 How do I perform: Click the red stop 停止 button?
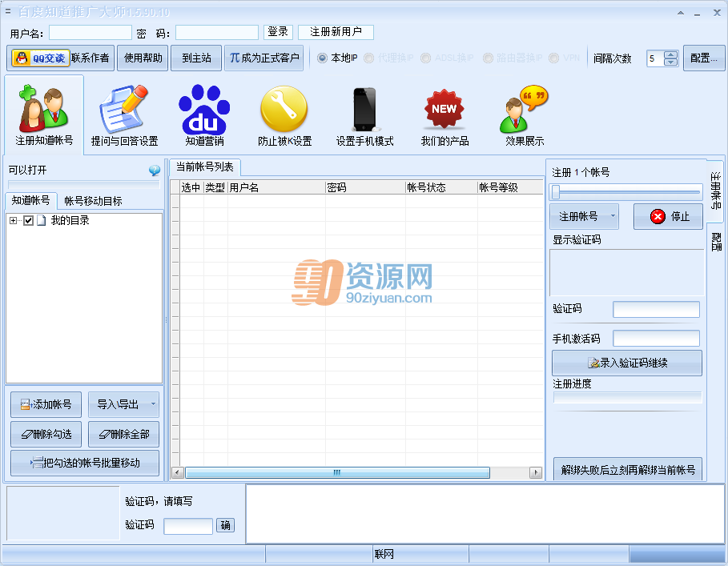tap(668, 216)
